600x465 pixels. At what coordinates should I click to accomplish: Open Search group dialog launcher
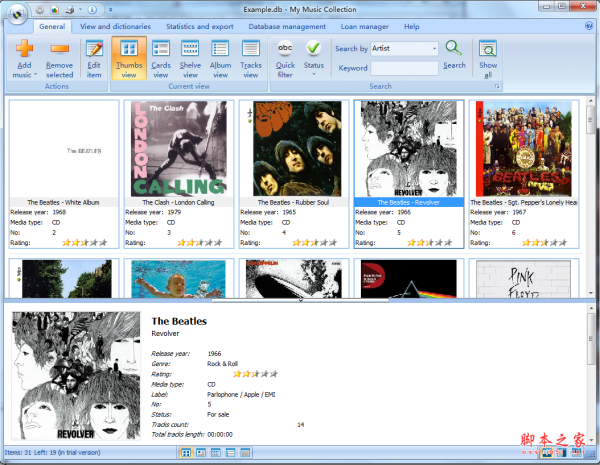[497, 86]
